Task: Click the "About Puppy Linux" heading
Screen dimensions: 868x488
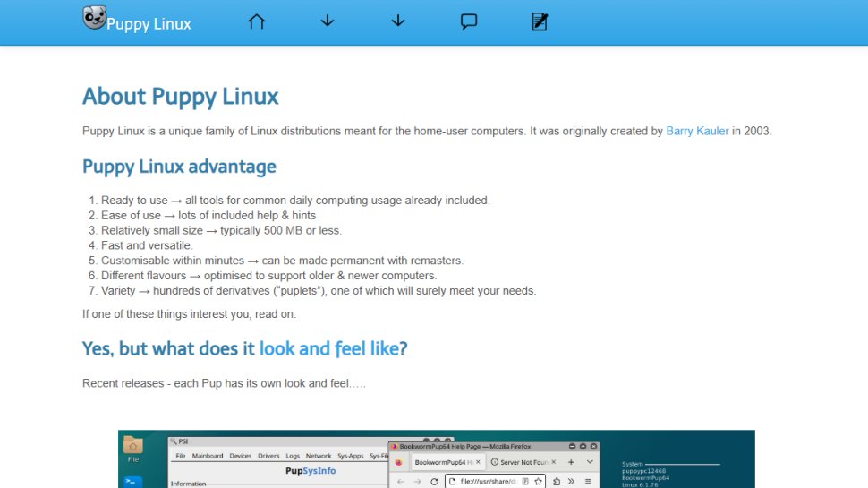Action: (181, 97)
